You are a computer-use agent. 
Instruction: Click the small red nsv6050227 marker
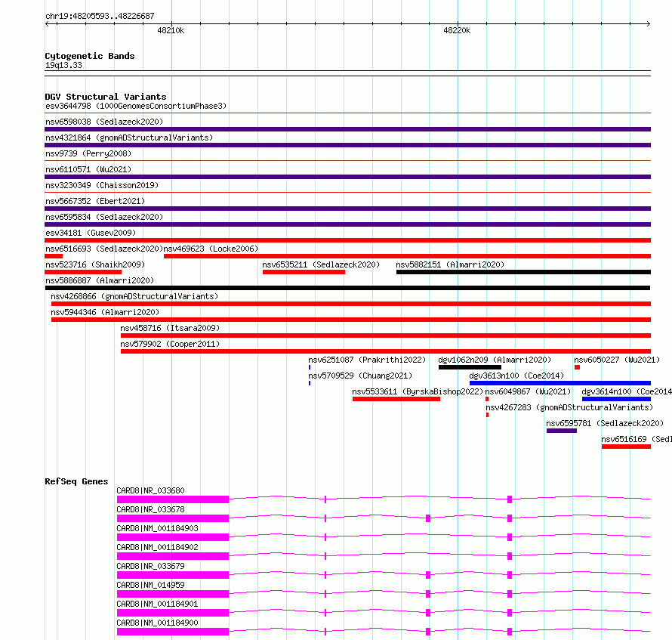point(577,367)
